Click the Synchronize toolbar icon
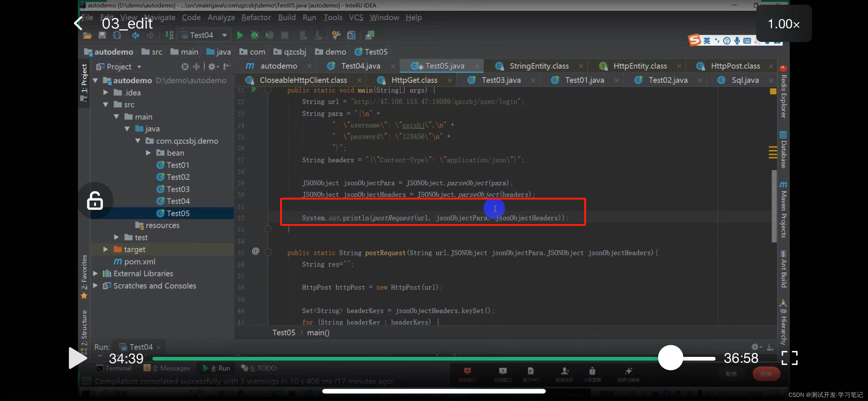The width and height of the screenshot is (868, 401). (117, 35)
